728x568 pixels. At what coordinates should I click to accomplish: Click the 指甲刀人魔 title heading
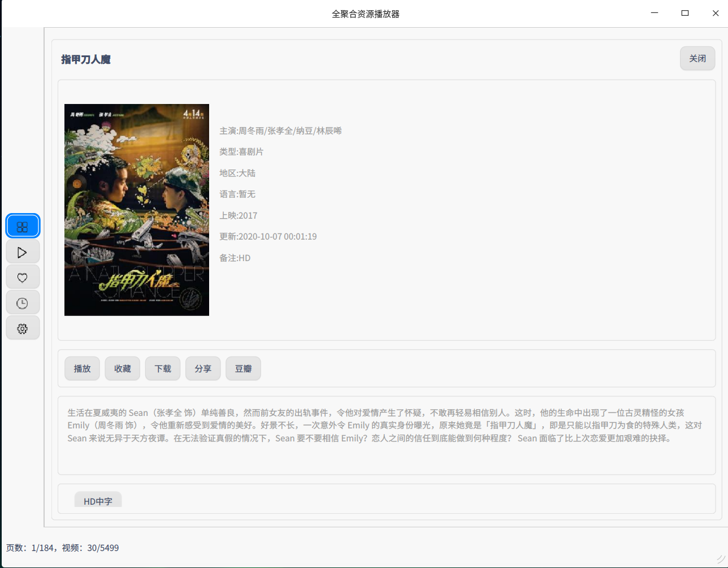click(86, 59)
